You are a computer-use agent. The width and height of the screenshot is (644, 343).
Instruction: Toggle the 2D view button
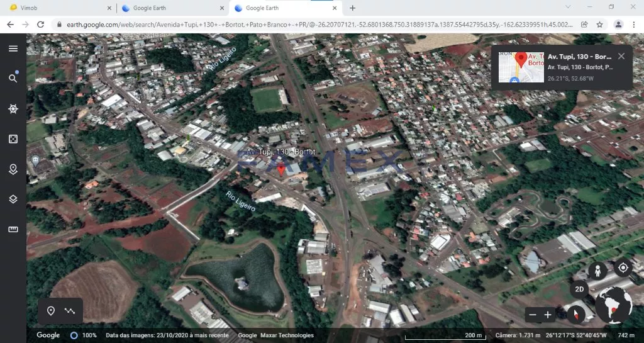(580, 290)
